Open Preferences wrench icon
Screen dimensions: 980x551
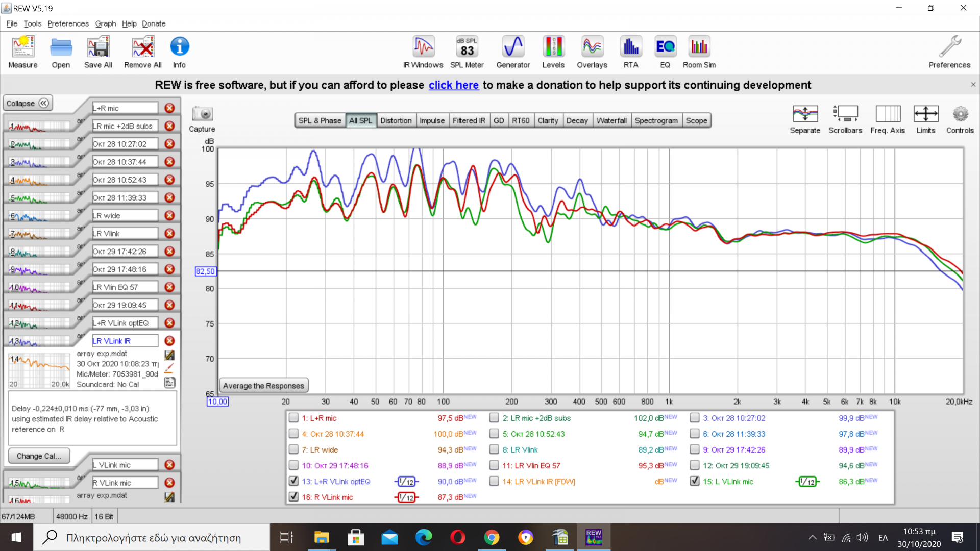(x=949, y=52)
